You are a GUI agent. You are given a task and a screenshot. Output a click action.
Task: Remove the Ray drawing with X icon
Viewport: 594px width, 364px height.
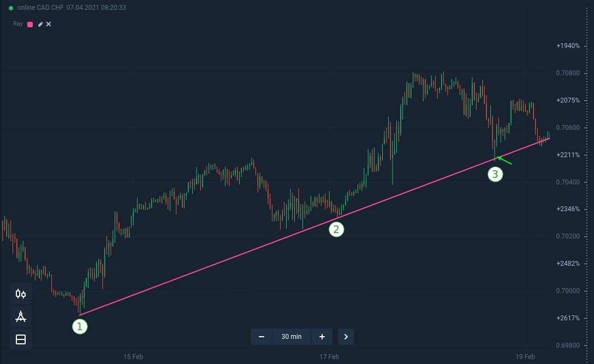coord(49,25)
